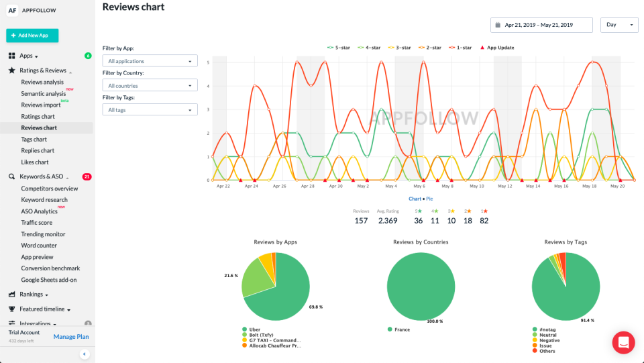Click the calendar icon in date range

point(498,25)
